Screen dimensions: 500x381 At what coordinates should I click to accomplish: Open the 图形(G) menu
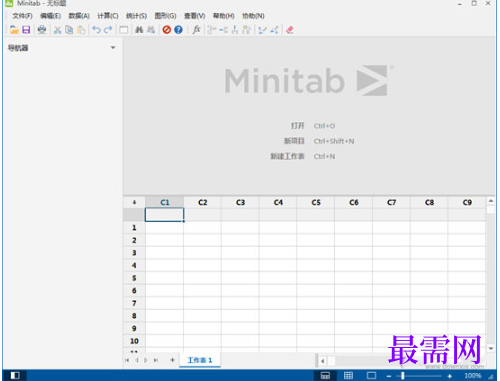(165, 16)
